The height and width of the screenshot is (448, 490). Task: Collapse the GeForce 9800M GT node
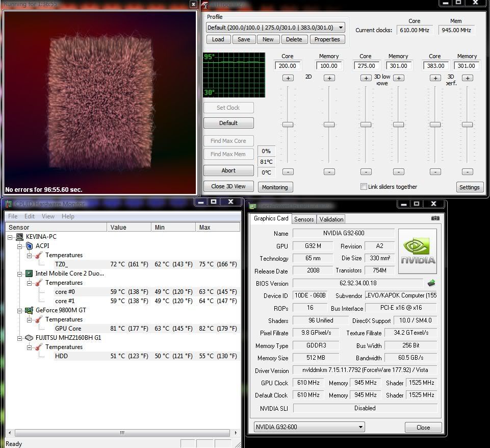(20, 311)
